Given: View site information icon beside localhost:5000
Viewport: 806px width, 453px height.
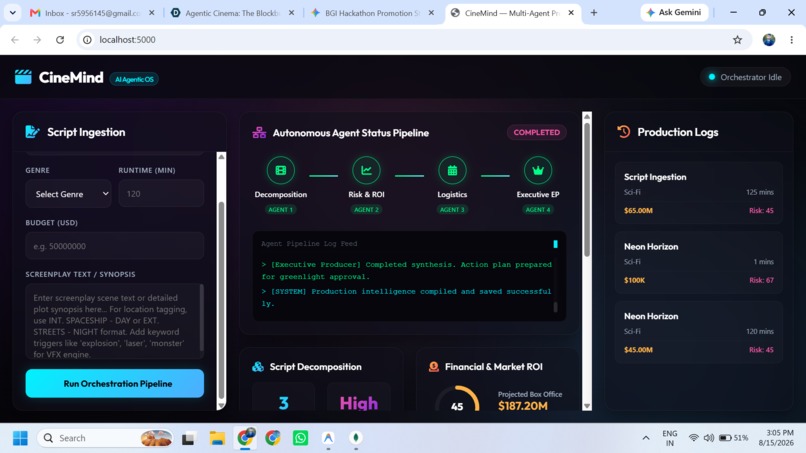Looking at the screenshot, I should point(87,40).
